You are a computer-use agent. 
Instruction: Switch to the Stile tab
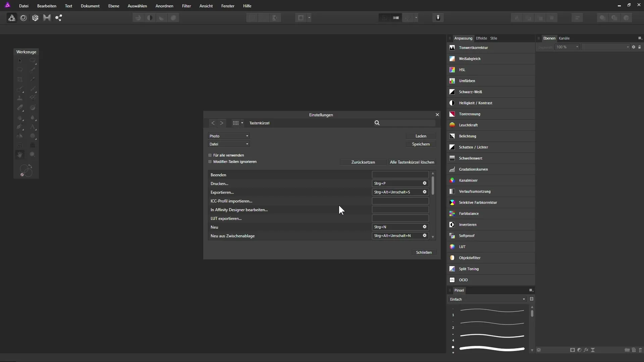pos(494,38)
